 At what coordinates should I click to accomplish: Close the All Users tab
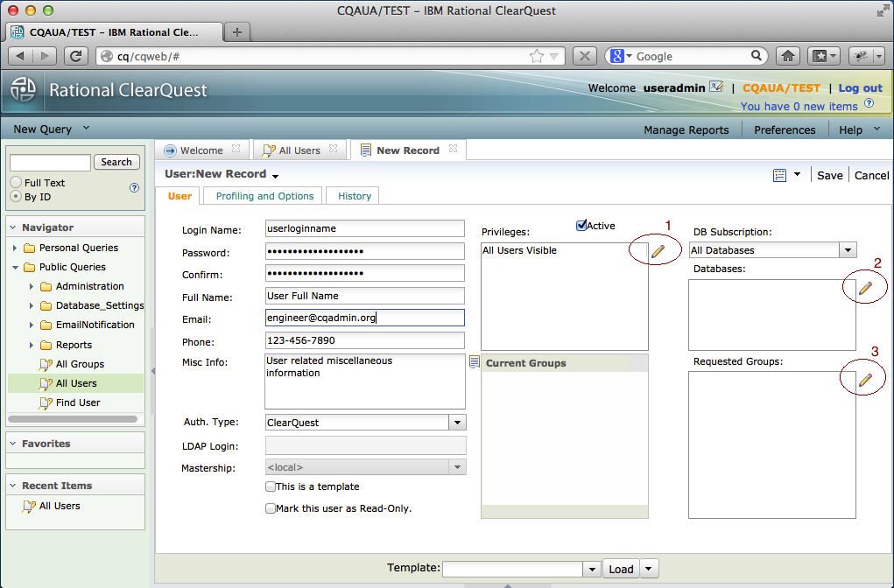click(x=334, y=149)
